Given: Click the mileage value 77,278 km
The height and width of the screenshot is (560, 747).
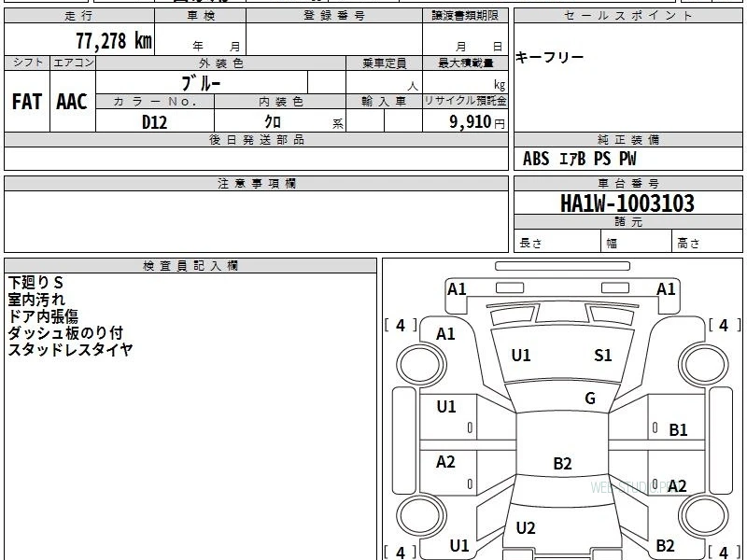Looking at the screenshot, I should tap(114, 41).
